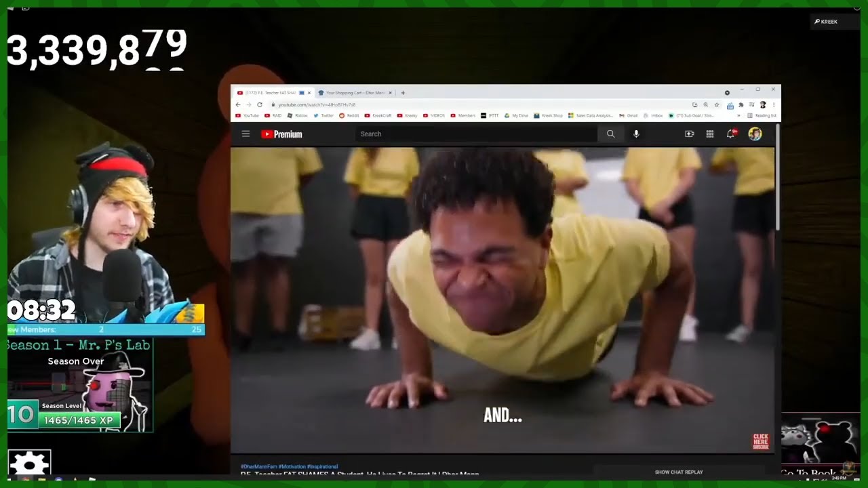Click the #DharMannFam hashtag link
Viewport: 868px width, 488px height.
pyautogui.click(x=258, y=466)
